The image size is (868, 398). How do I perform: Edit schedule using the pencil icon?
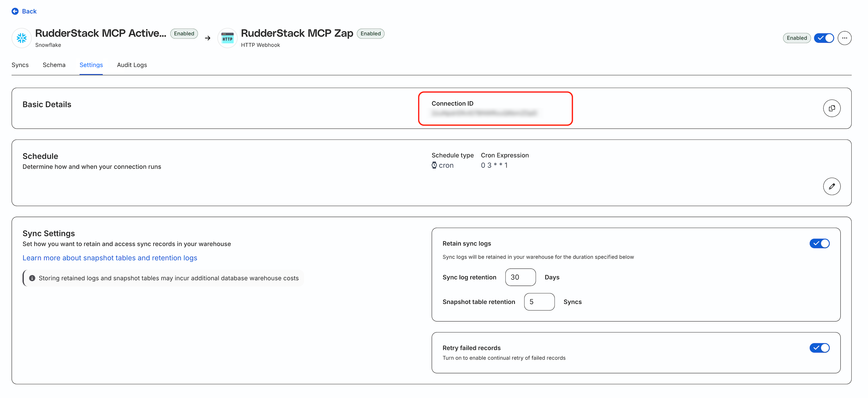tap(831, 186)
